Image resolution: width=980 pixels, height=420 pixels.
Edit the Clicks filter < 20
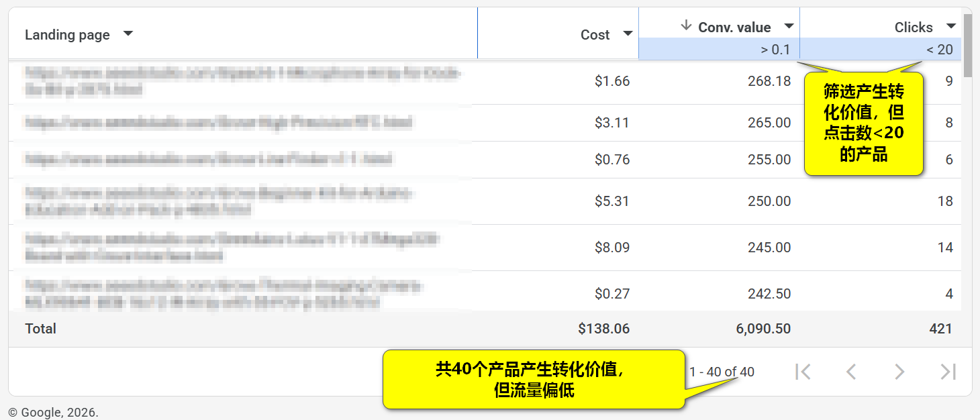881,49
